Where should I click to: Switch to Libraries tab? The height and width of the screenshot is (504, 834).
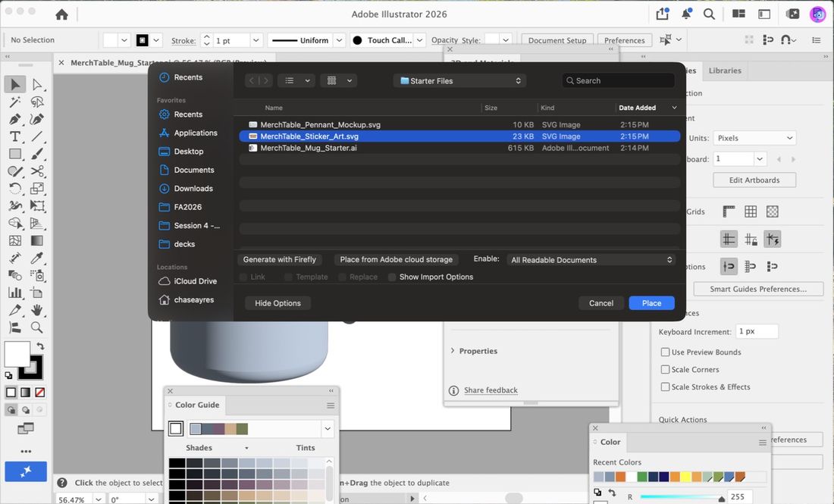pyautogui.click(x=724, y=70)
